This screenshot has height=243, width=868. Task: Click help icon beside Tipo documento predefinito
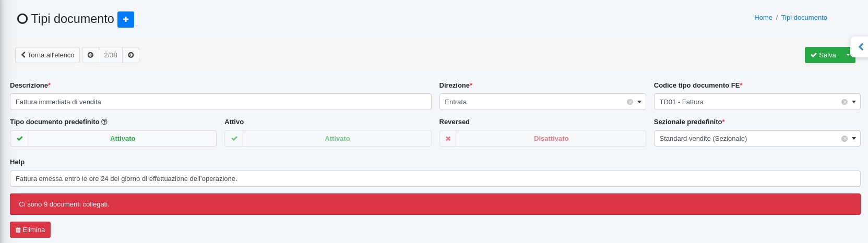pos(104,122)
